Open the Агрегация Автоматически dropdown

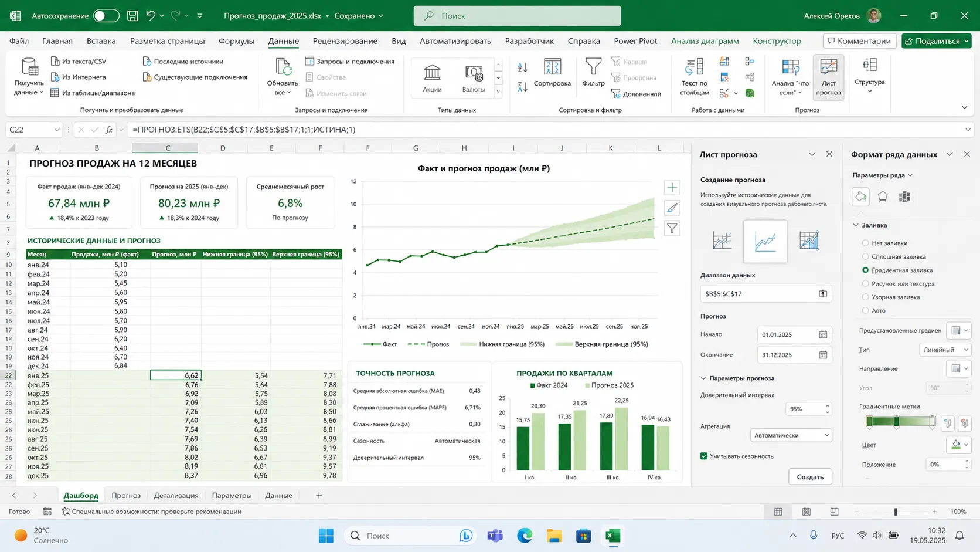(791, 435)
